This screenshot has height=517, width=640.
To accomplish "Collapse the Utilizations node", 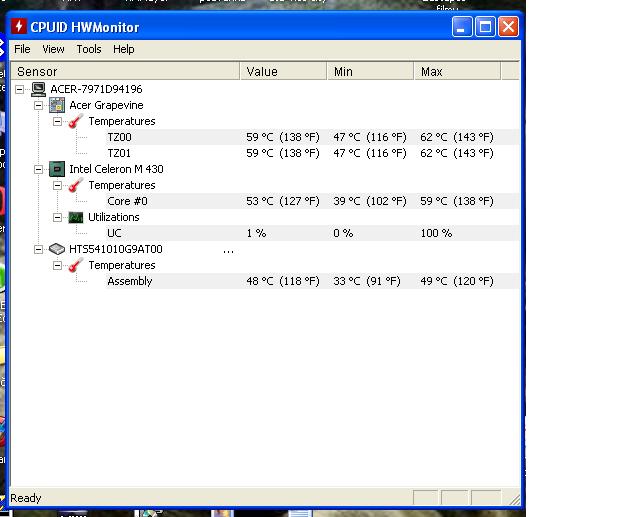I will pyautogui.click(x=58, y=217).
